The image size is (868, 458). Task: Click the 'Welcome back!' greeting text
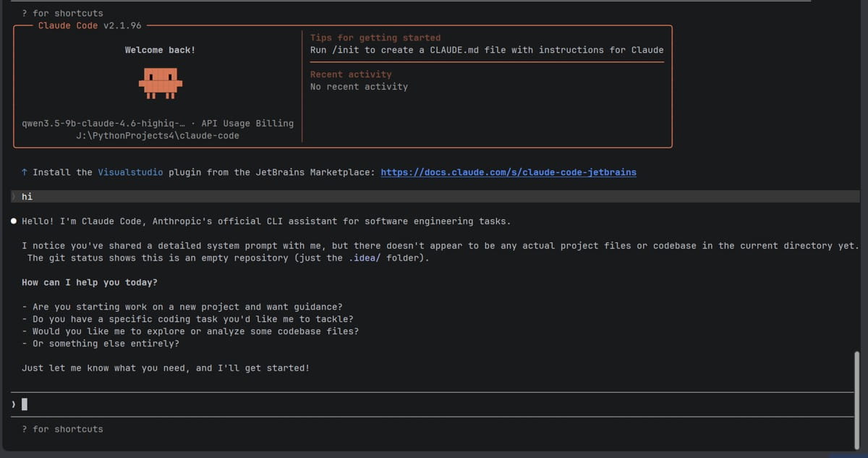(160, 50)
